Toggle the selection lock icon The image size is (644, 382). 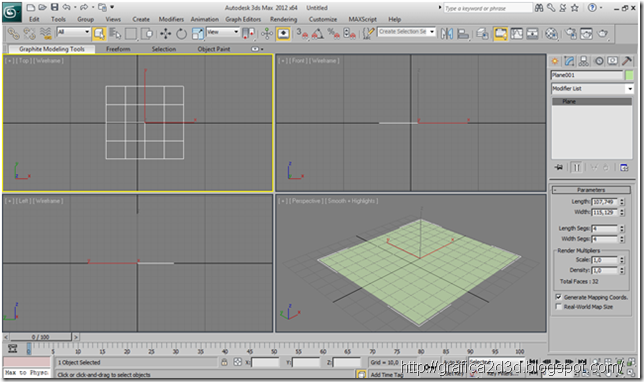(x=224, y=362)
